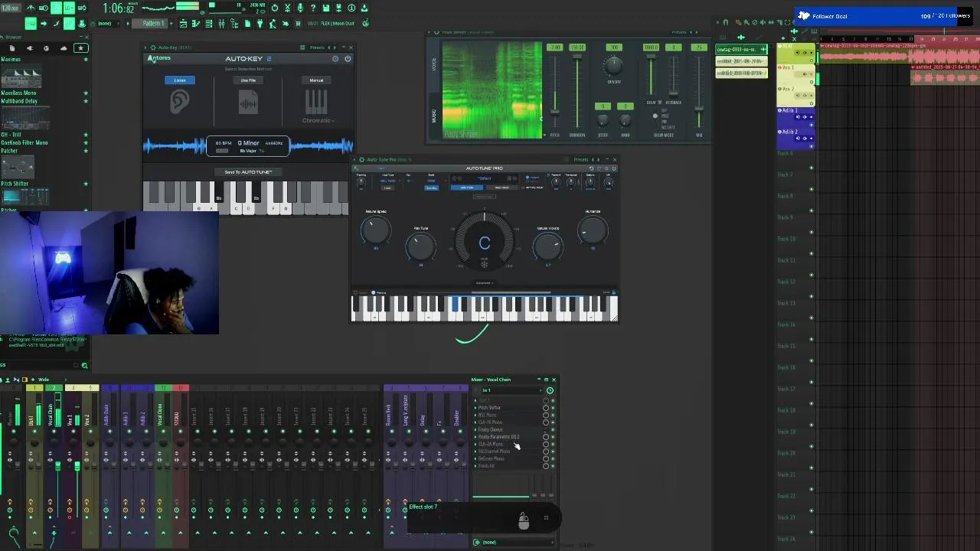The width and height of the screenshot is (980, 551).
Task: Open the project info icon
Action: click(x=351, y=8)
